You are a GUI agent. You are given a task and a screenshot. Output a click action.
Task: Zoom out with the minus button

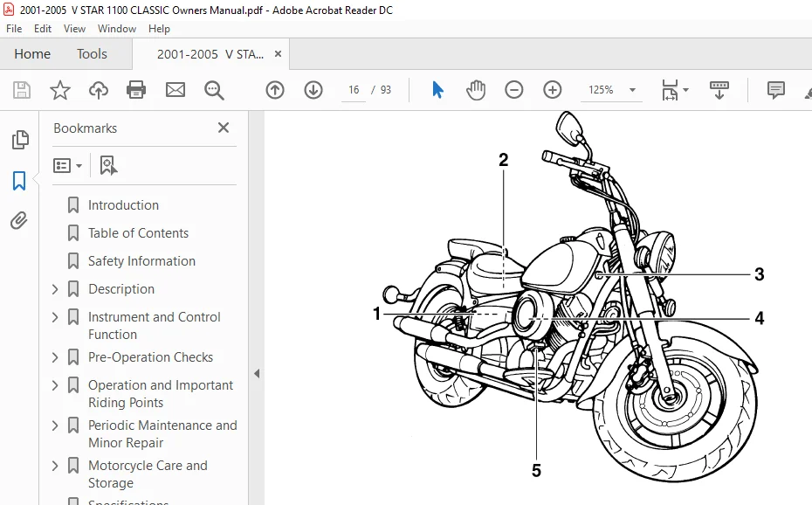[513, 90]
